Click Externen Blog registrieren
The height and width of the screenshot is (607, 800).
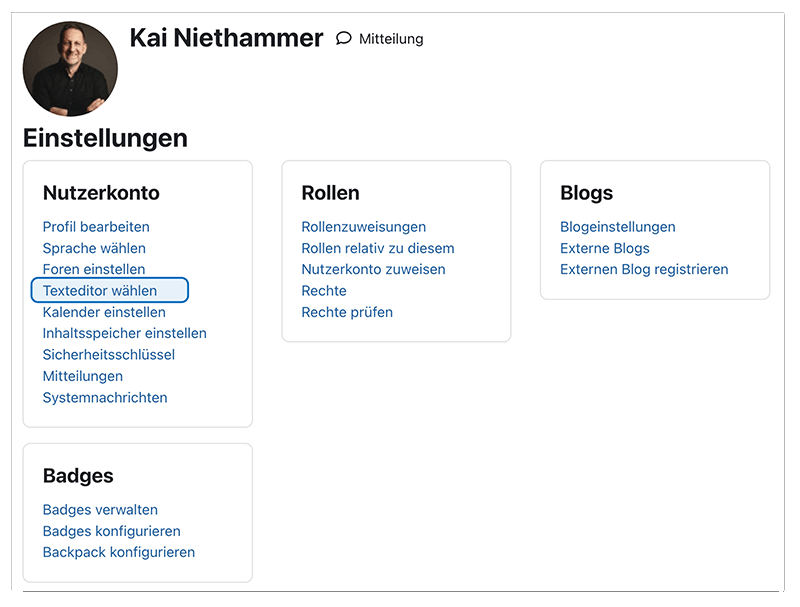point(644,269)
